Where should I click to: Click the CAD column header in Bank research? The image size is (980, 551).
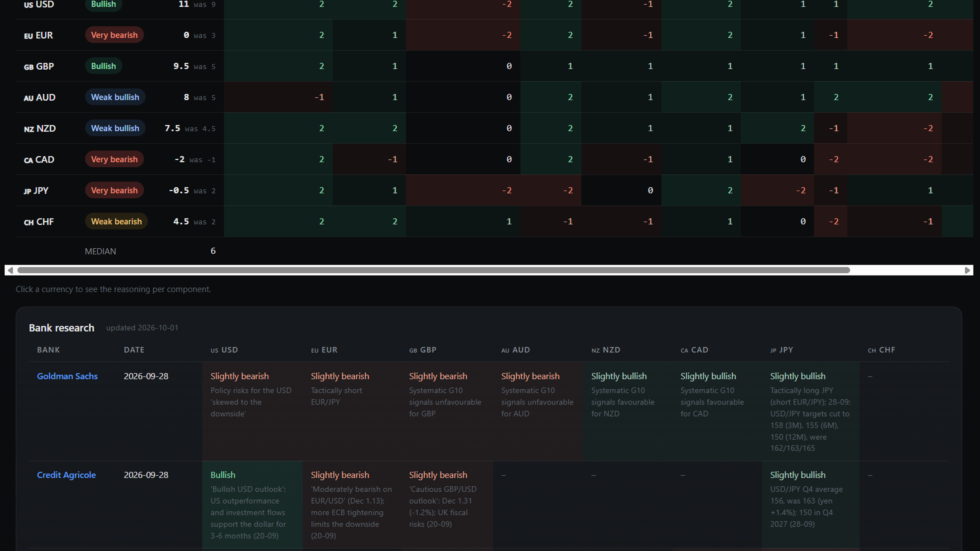(694, 350)
